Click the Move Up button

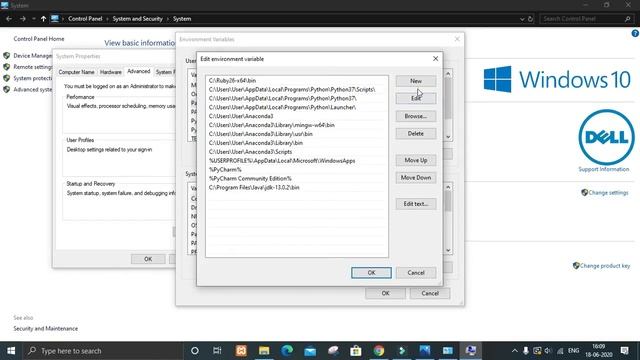click(x=416, y=160)
